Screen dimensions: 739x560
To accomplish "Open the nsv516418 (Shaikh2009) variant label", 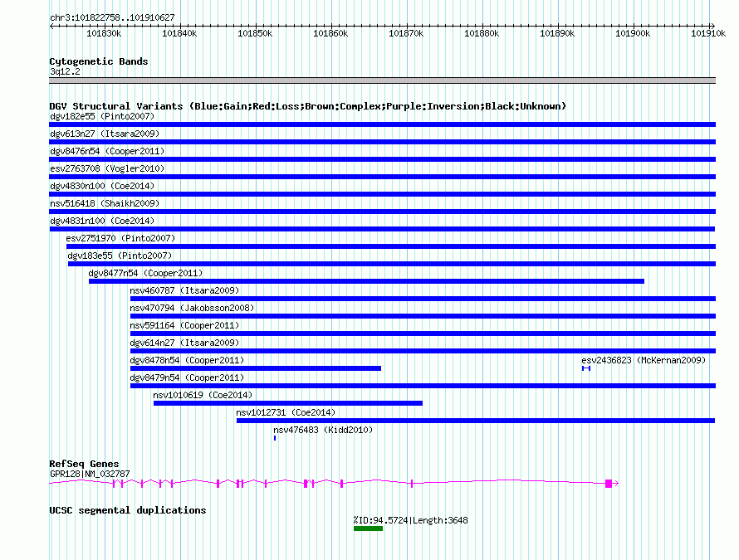I will (105, 203).
